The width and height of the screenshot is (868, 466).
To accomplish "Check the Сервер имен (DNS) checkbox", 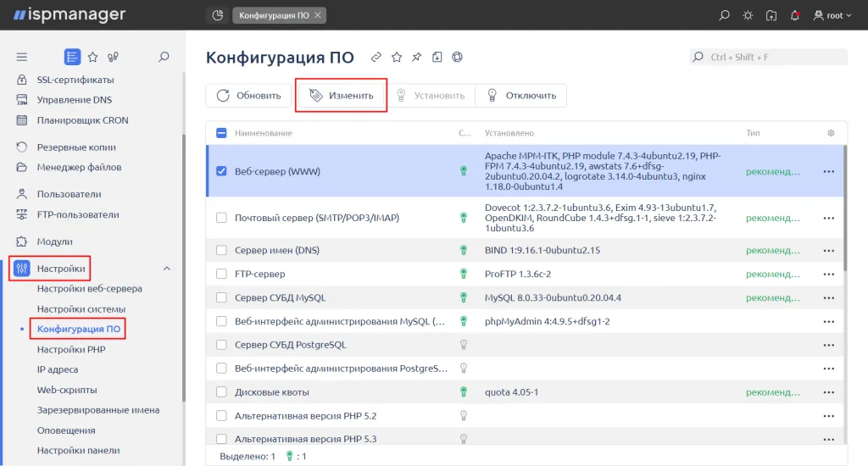I will tap(221, 250).
